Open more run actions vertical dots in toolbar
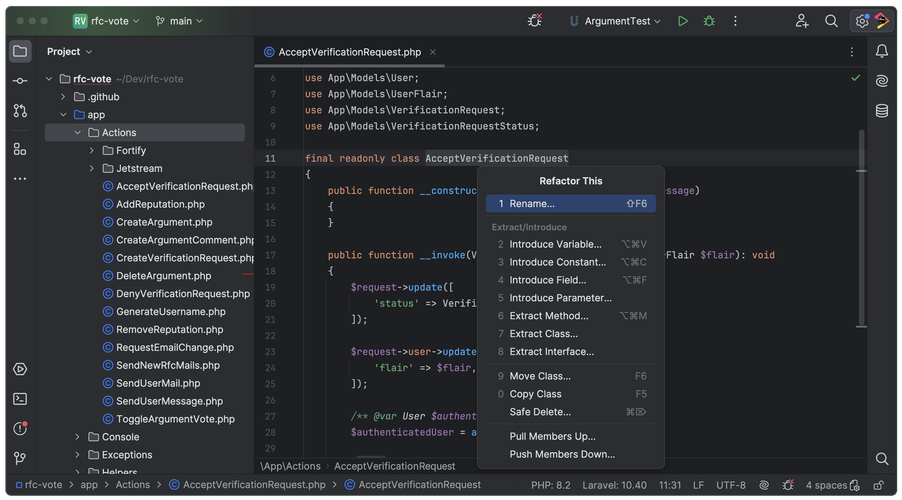 click(x=735, y=21)
